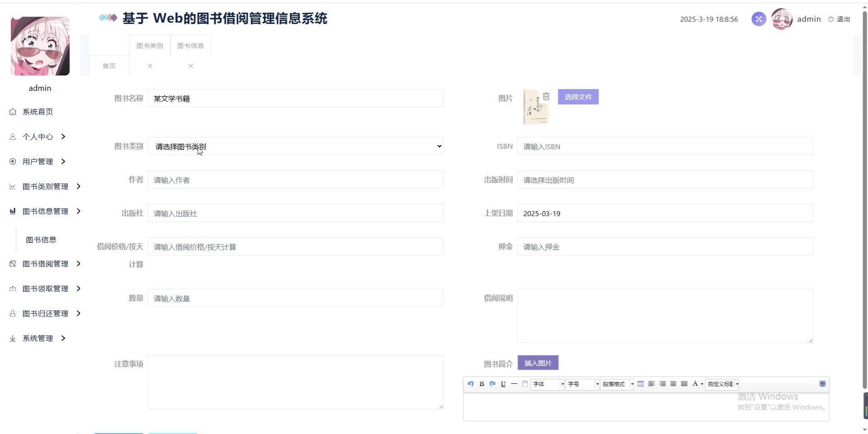Switch to the 图书类别 tab
The image size is (868, 434).
pos(150,46)
